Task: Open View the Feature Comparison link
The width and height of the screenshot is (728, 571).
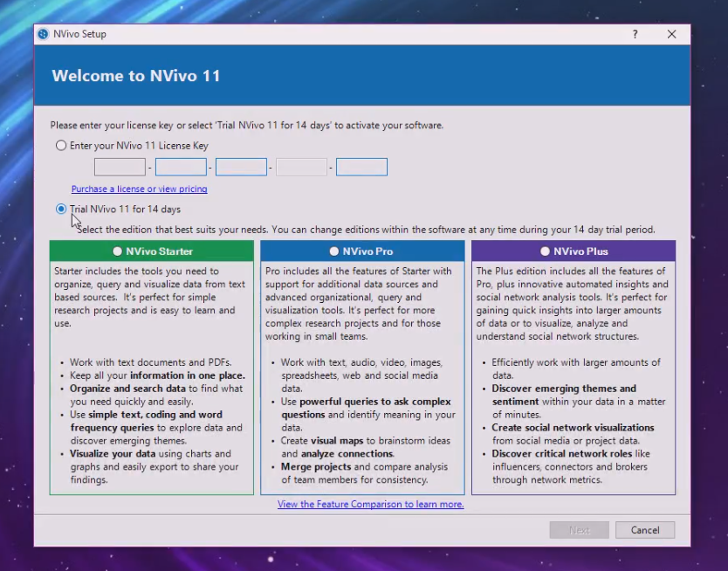Action: click(x=370, y=504)
